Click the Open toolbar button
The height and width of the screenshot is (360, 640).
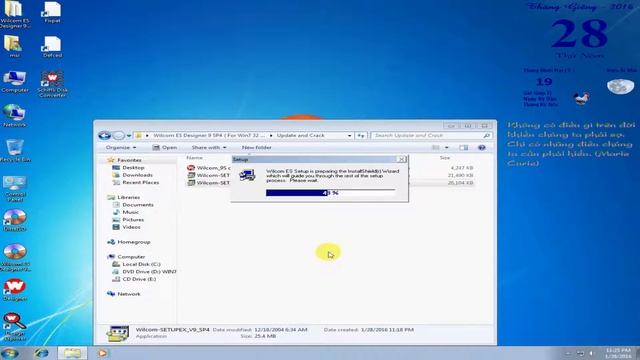pos(165,147)
